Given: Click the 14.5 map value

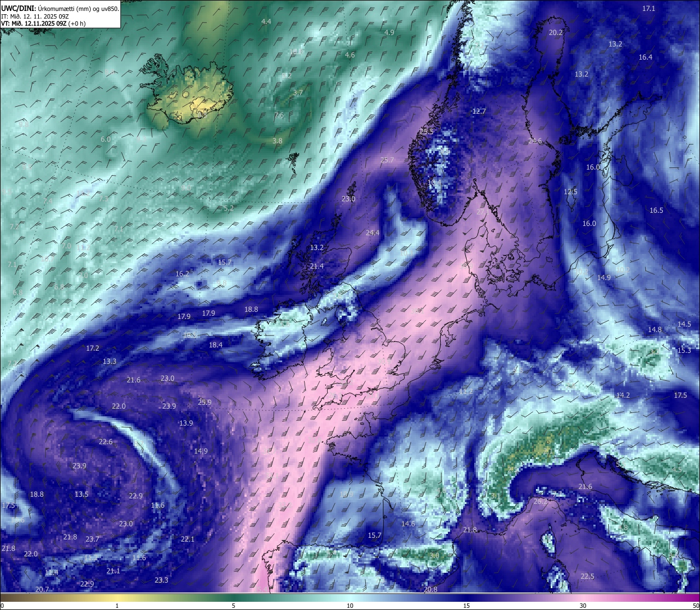Looking at the screenshot, I should [x=684, y=324].
